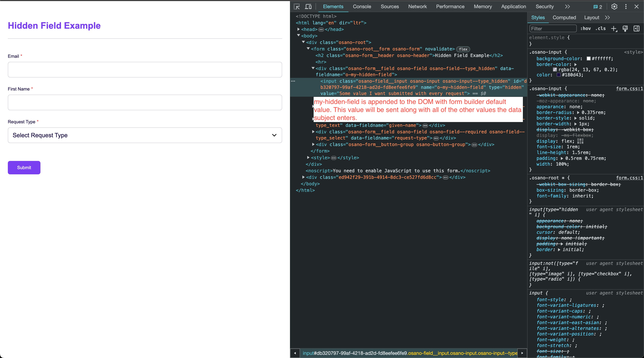Toggle the :hov element state button

(585, 29)
